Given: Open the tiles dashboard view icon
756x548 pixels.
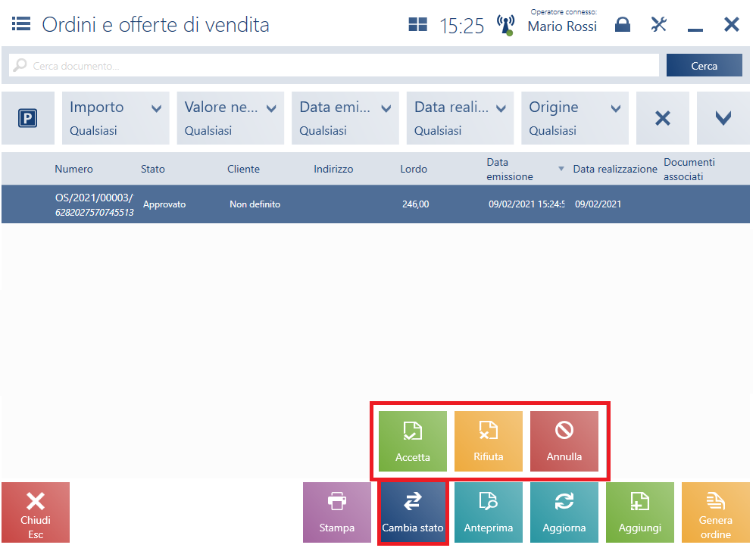Looking at the screenshot, I should pos(417,24).
